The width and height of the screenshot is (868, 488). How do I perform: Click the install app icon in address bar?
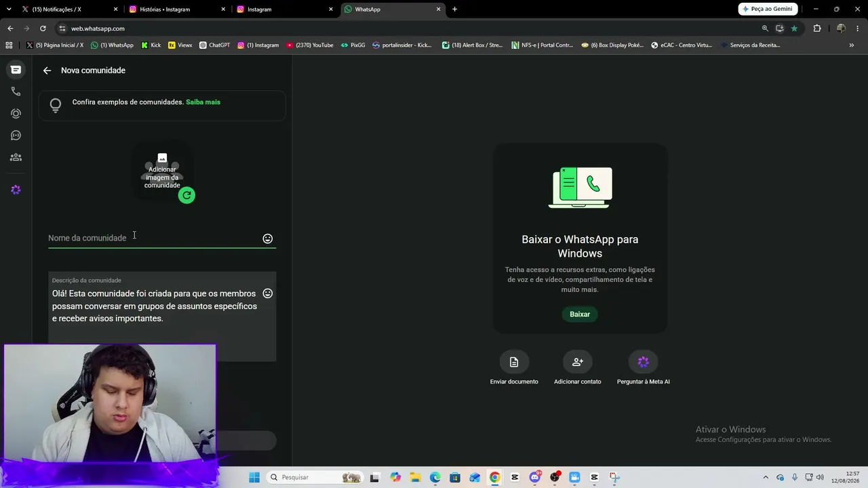point(780,28)
